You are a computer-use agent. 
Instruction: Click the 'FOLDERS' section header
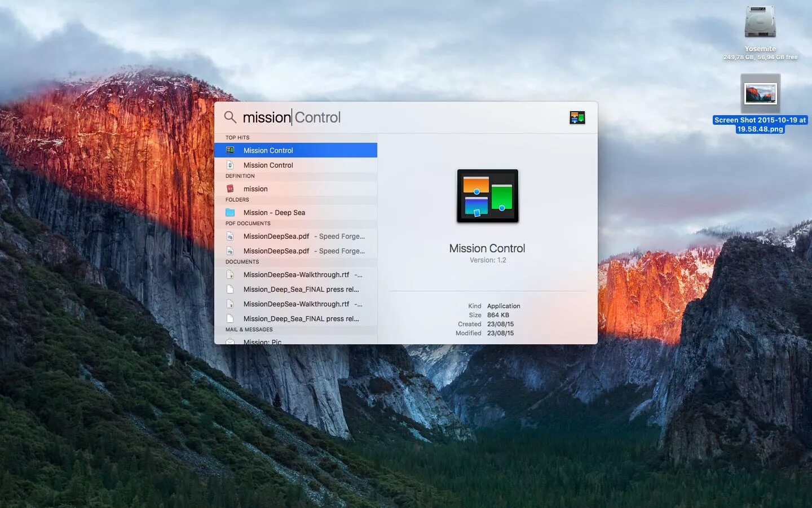(x=237, y=200)
